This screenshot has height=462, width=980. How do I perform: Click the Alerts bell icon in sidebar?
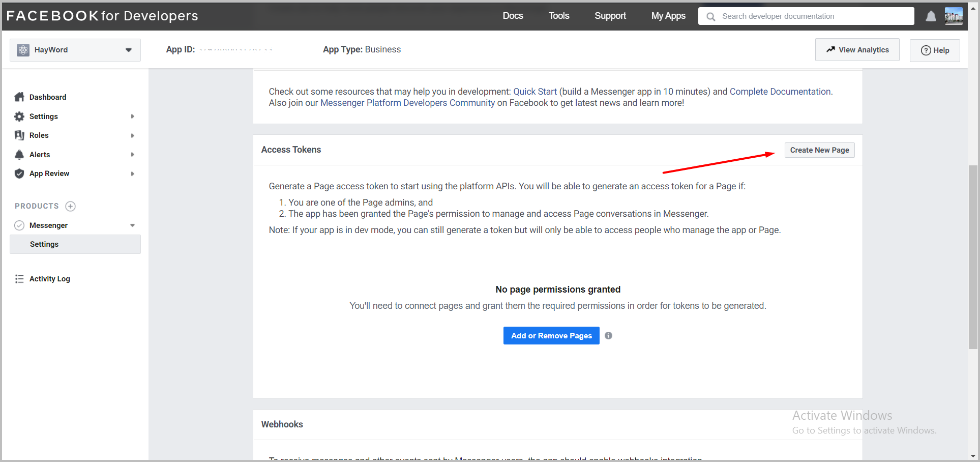[x=19, y=155]
